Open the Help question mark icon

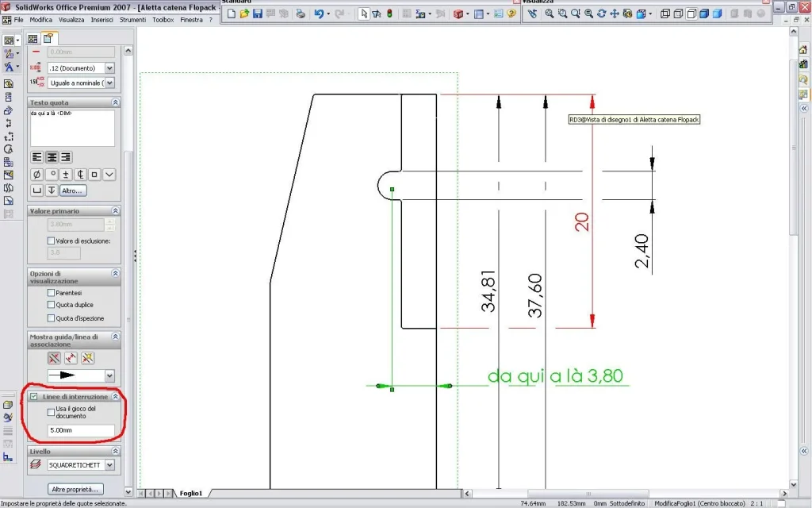(x=511, y=14)
